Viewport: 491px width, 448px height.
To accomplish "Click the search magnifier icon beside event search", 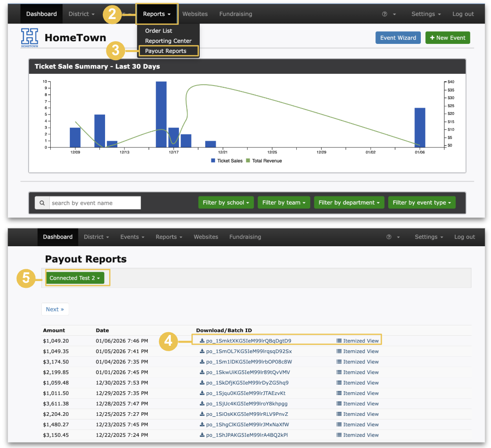I will [x=42, y=203].
